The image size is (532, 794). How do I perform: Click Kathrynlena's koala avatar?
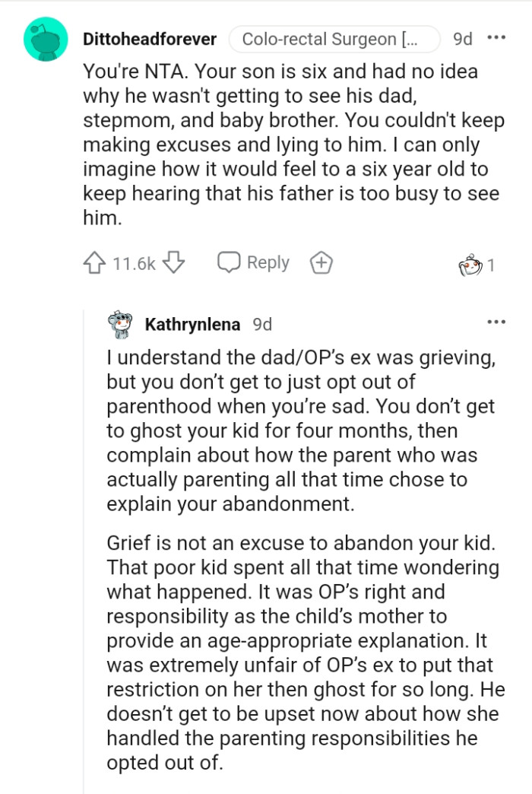(x=122, y=323)
